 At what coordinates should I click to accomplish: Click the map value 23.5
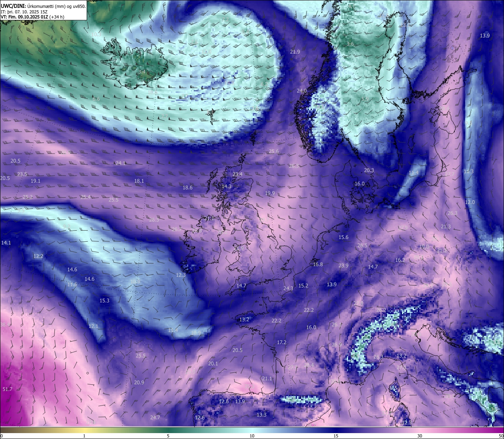pos(22,174)
